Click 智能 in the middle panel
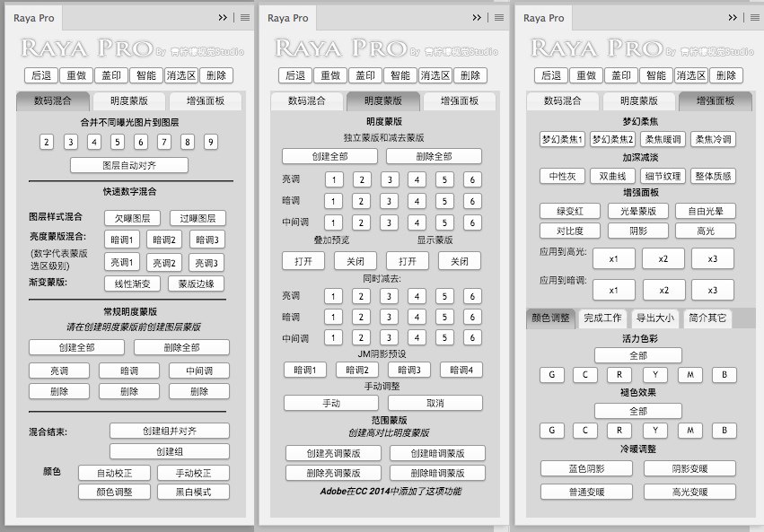Viewport: 764px width, 532px height. [x=400, y=75]
